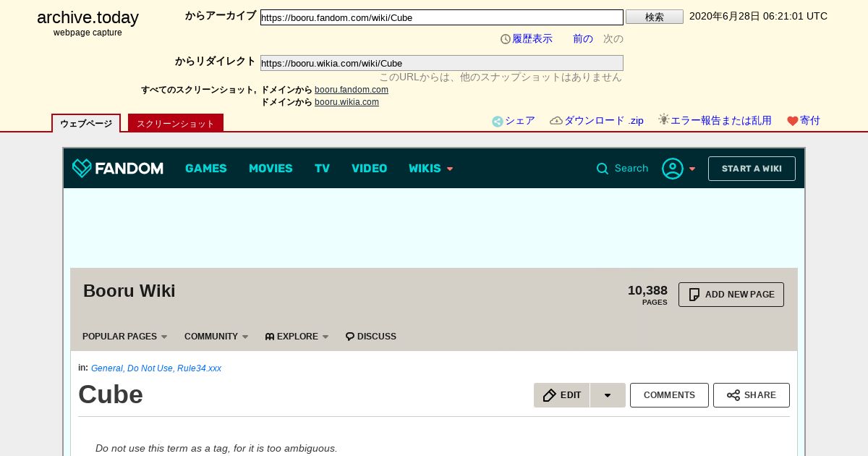The height and width of the screenshot is (456, 868).
Task: Open the booru.wikia.com domain link
Action: [x=346, y=102]
